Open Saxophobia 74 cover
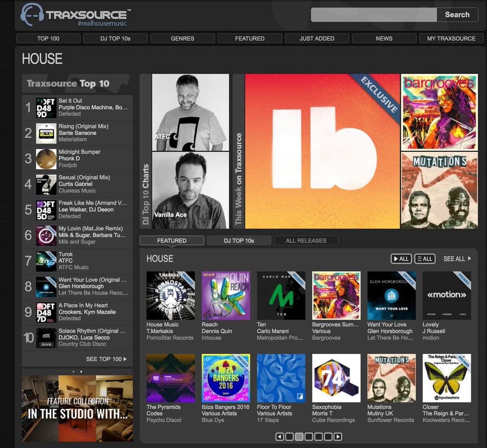The width and height of the screenshot is (487, 448). [336, 378]
